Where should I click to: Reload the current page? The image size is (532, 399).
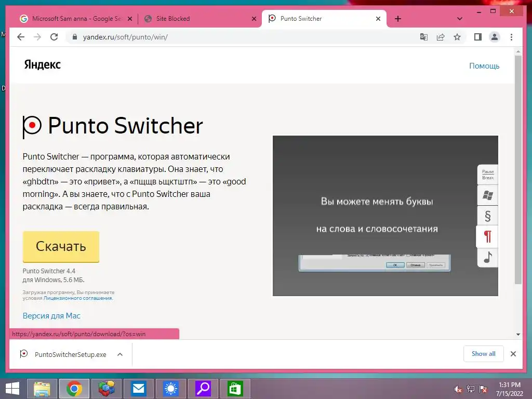54,37
